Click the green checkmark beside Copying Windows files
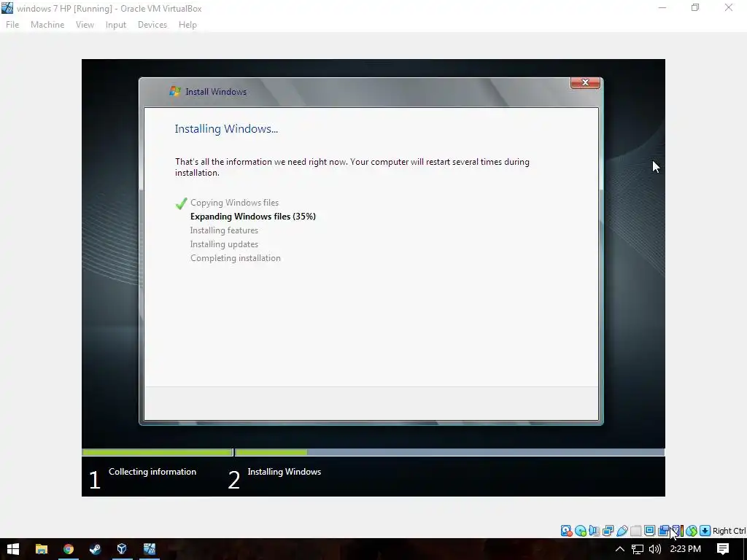The height and width of the screenshot is (560, 747). click(181, 203)
